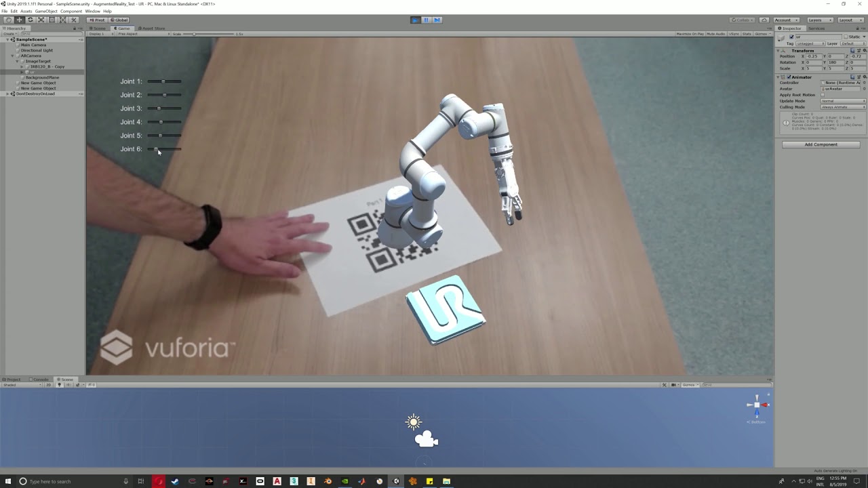Open Transform component help icon

[x=852, y=51]
